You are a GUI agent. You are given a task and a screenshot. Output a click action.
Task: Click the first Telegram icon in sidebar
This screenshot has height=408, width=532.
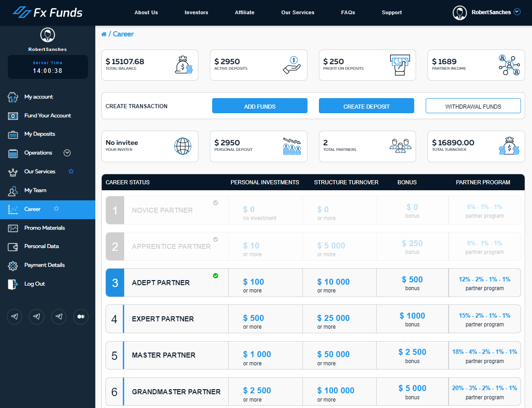click(x=15, y=316)
